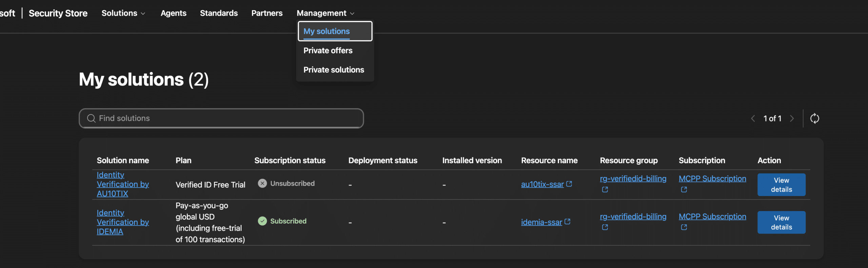Image resolution: width=868 pixels, height=268 pixels.
Task: Open the Agents navigation item
Action: [173, 13]
